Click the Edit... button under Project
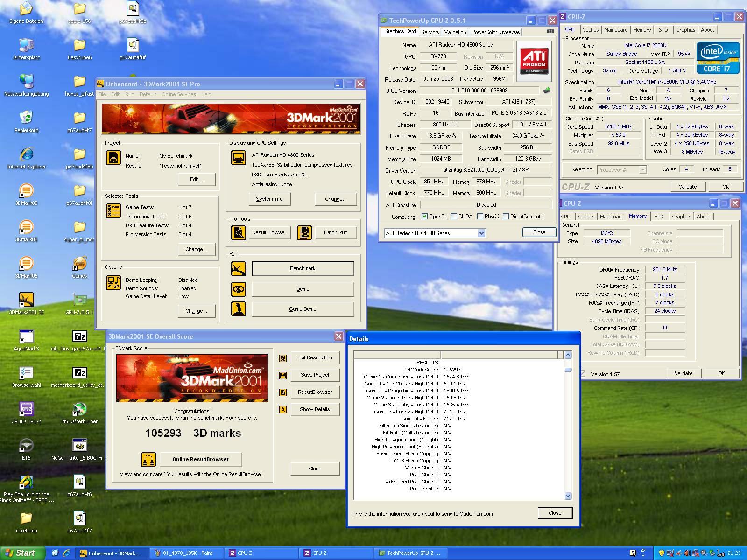747x560 pixels. click(196, 179)
